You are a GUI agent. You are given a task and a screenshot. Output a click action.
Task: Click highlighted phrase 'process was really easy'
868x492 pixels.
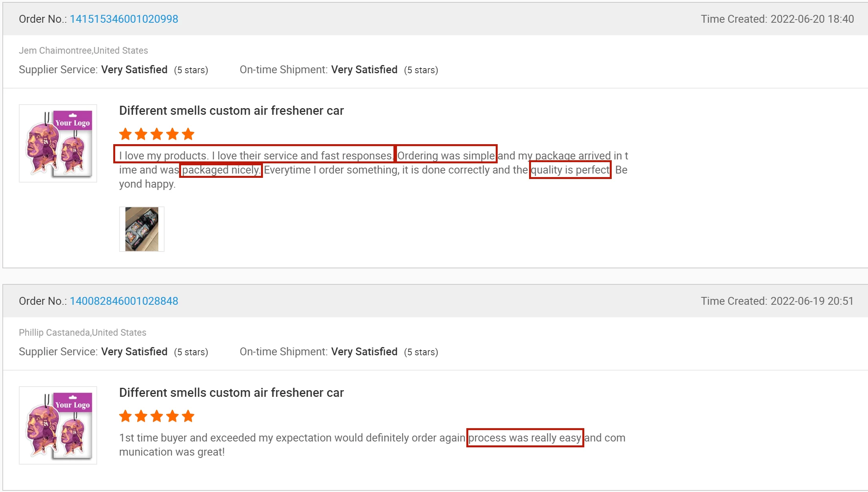pyautogui.click(x=525, y=438)
